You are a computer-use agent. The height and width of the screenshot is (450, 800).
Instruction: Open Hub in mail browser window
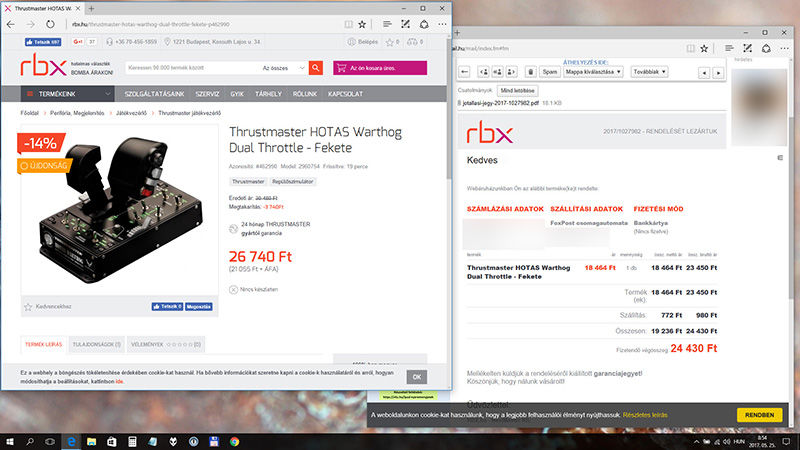pos(729,48)
